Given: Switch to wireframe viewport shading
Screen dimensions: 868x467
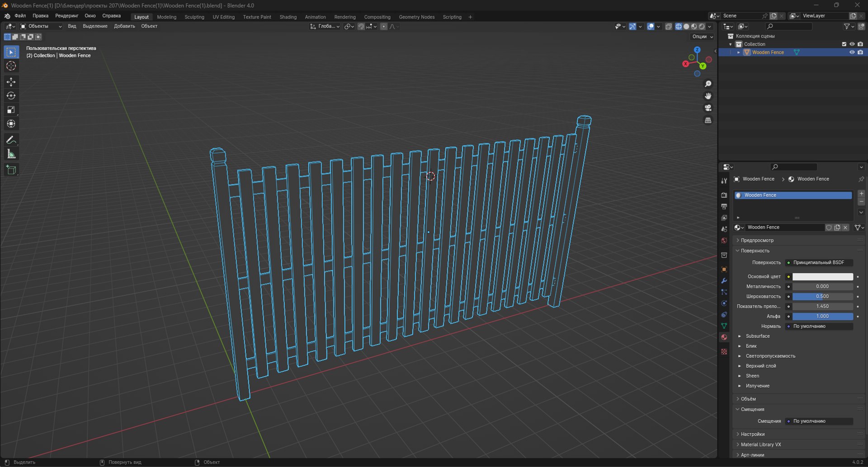Looking at the screenshot, I should [679, 27].
